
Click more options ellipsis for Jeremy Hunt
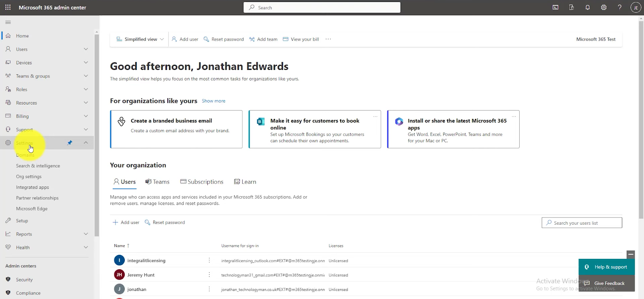(x=209, y=275)
